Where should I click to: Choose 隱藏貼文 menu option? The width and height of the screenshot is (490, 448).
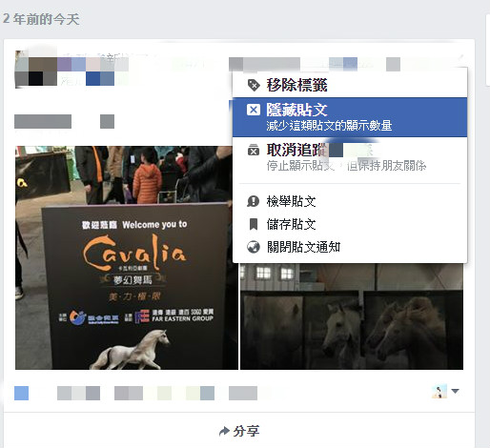pos(350,117)
